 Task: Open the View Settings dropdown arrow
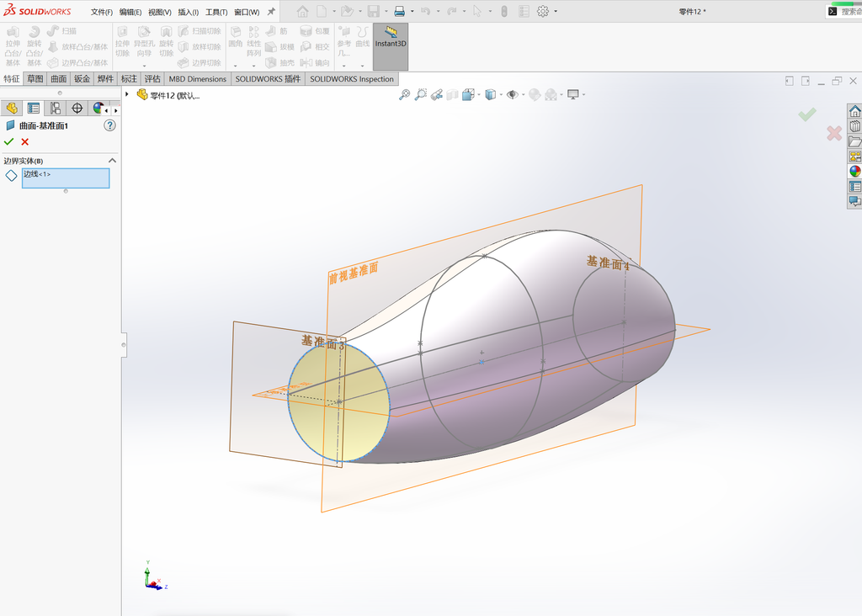point(583,94)
